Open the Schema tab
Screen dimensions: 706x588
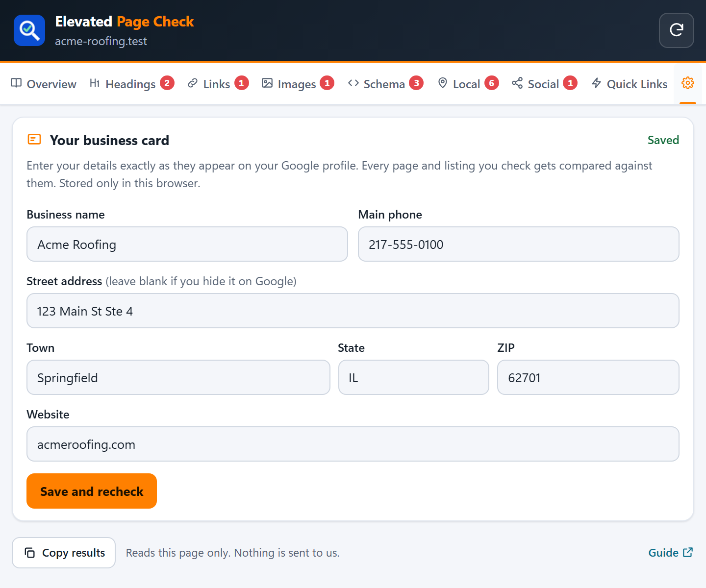[x=385, y=84]
